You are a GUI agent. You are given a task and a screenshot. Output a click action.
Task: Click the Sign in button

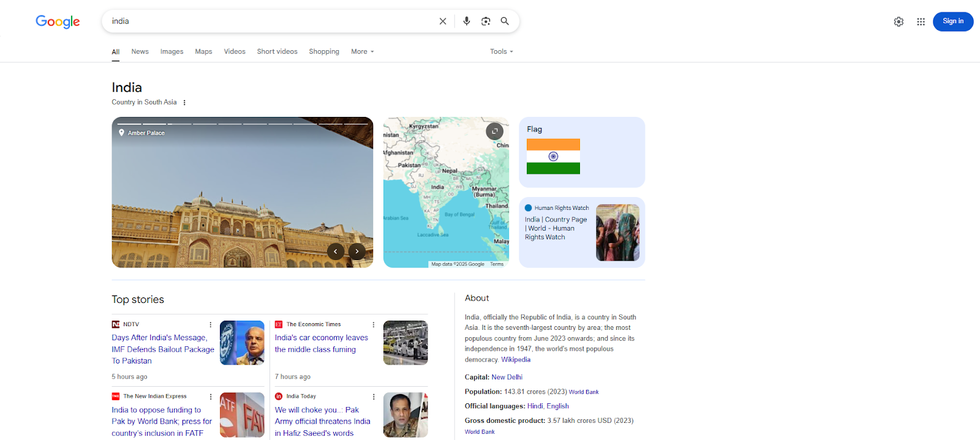coord(953,21)
